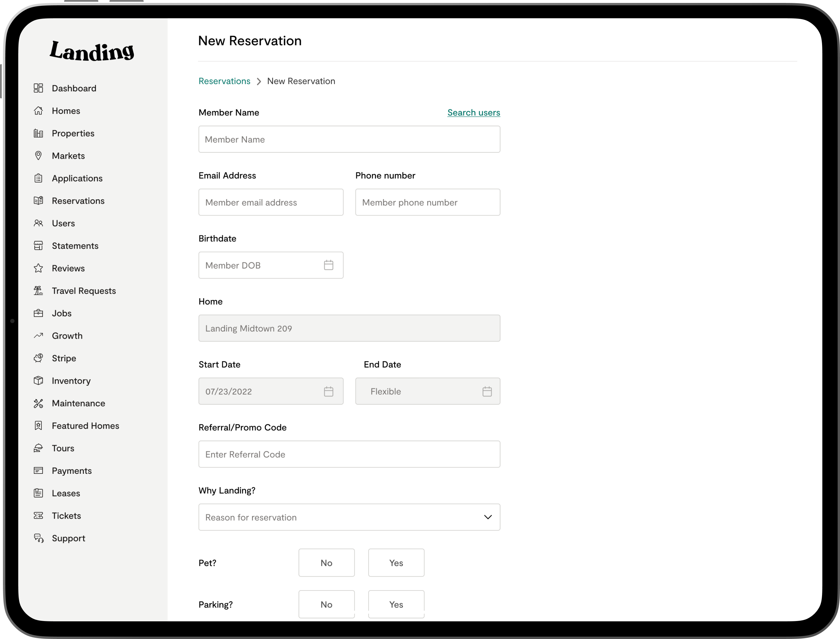Expand the Reason for reservation dropdown
The image size is (840, 639).
[x=349, y=517]
